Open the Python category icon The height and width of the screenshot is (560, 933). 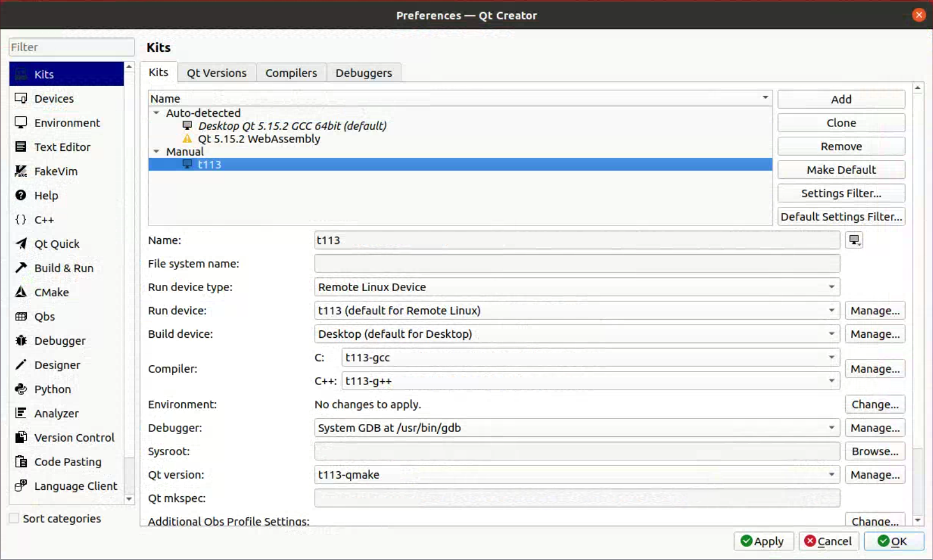tap(21, 389)
